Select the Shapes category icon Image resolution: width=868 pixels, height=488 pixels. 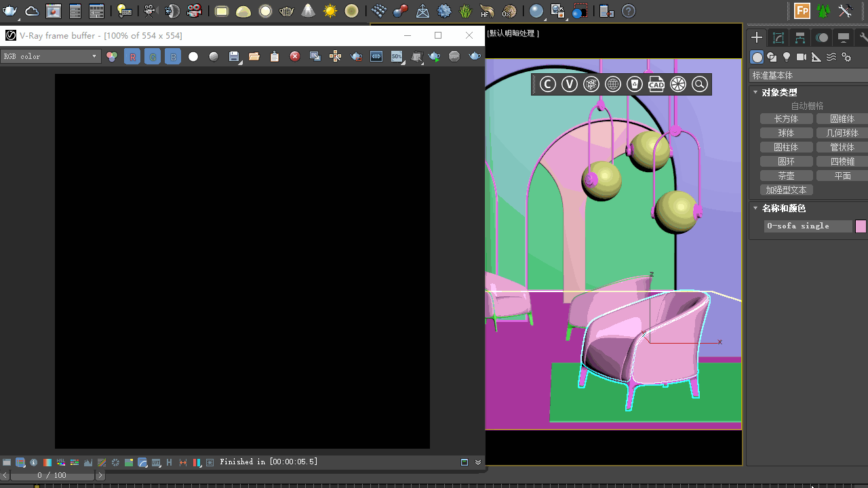click(772, 57)
